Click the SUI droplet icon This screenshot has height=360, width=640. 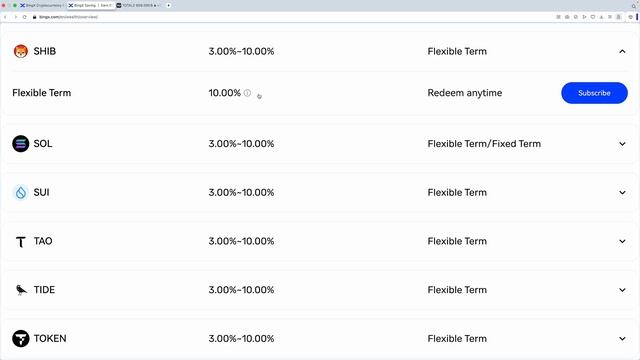point(20,192)
